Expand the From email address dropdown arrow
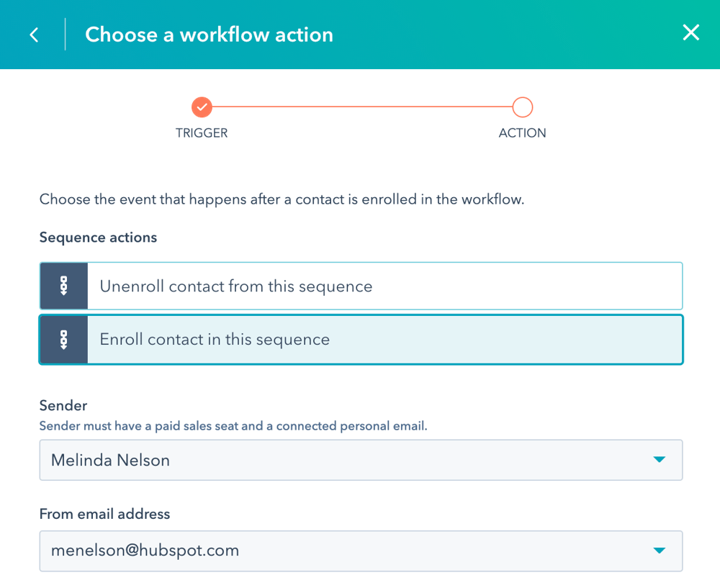 (660, 551)
